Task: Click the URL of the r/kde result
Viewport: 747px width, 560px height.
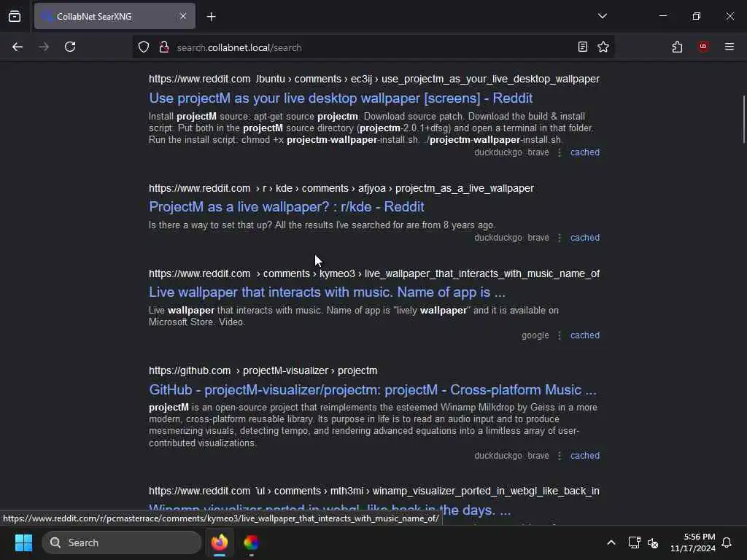Action: tap(341, 188)
